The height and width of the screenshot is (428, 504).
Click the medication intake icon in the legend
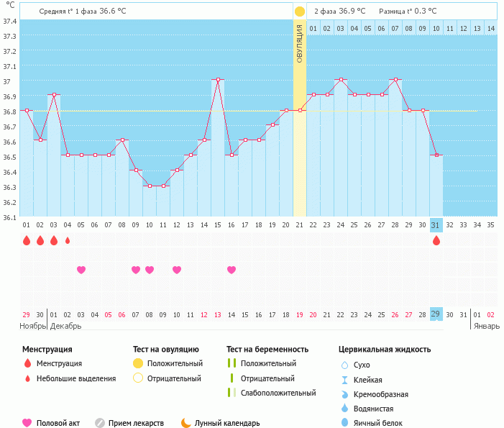(x=100, y=423)
